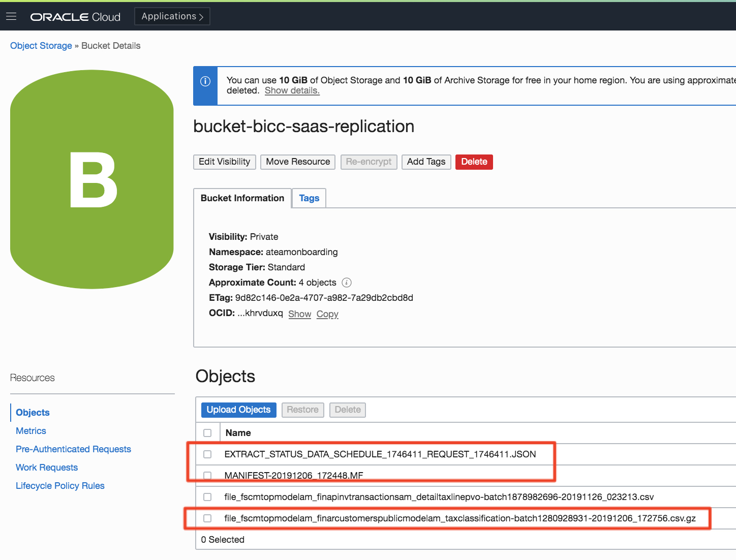Click the Move Resource button
Viewport: 736px width, 560px height.
click(x=298, y=162)
